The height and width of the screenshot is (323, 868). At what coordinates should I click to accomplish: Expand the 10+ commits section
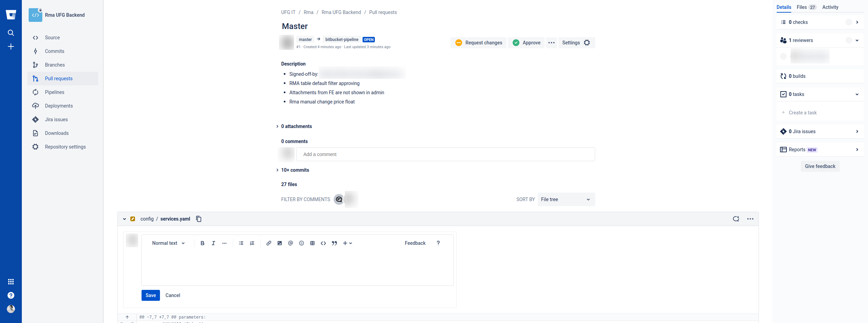[295, 170]
